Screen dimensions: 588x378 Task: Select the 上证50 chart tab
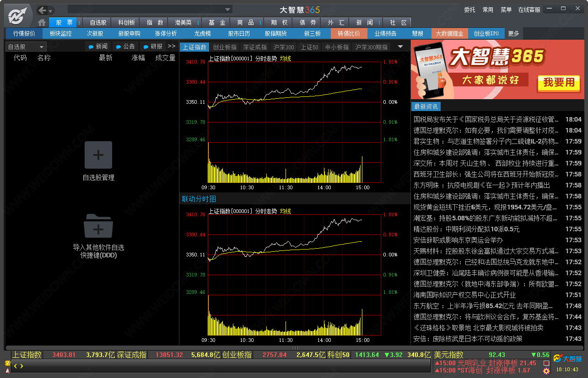[309, 47]
